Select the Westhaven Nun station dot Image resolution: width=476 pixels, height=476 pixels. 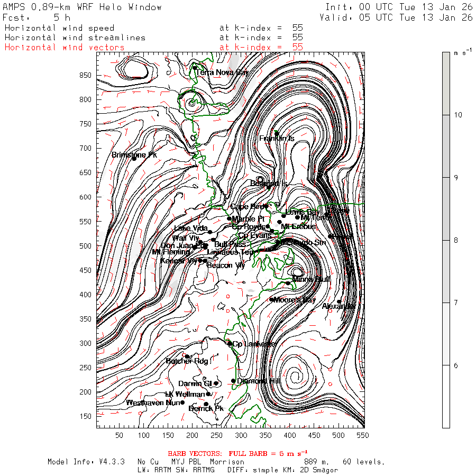click(x=182, y=402)
